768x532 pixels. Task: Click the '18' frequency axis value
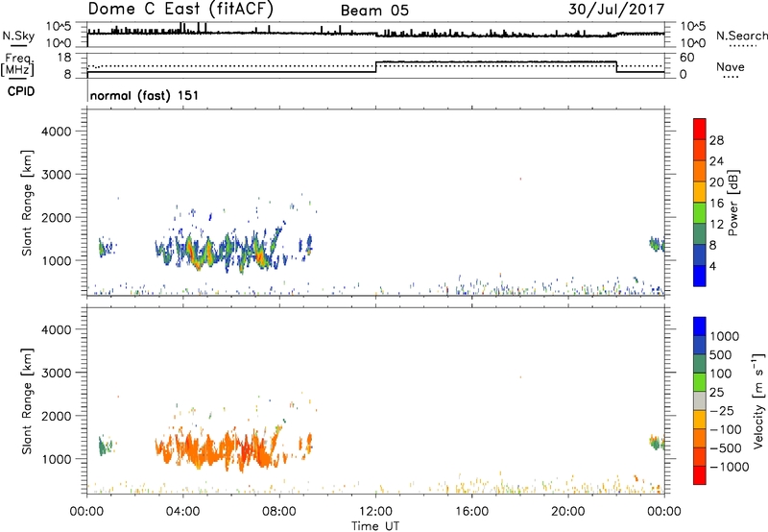pyautogui.click(x=64, y=58)
